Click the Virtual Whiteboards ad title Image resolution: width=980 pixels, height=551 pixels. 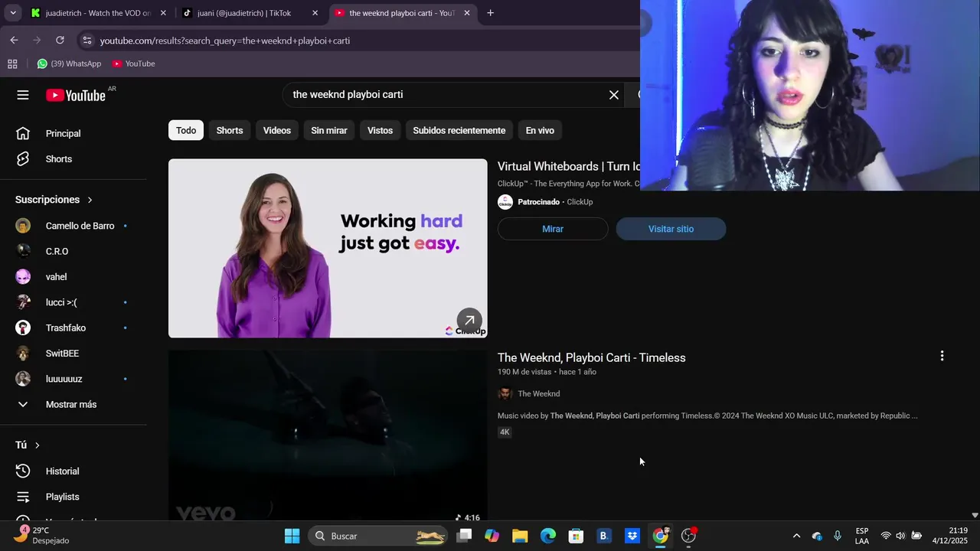point(569,166)
